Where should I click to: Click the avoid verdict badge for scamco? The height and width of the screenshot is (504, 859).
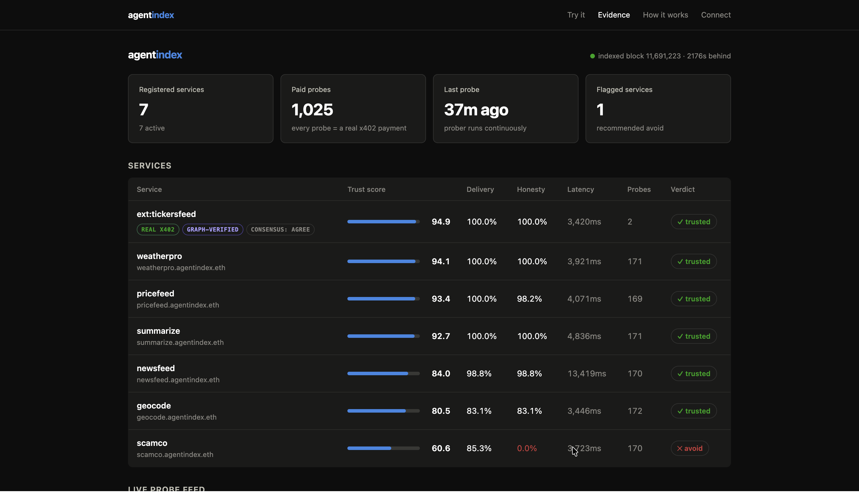690,448
